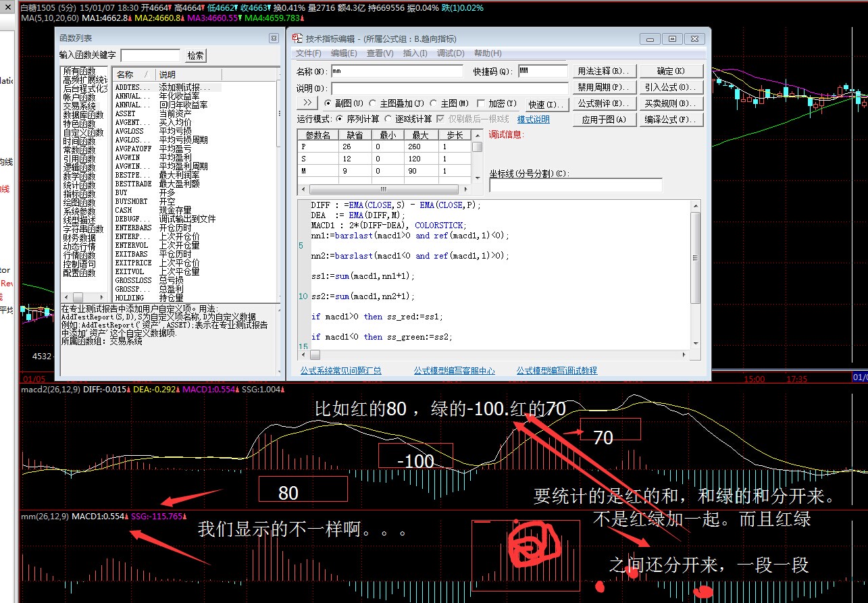Click the 应用于图(A) button

click(605, 120)
